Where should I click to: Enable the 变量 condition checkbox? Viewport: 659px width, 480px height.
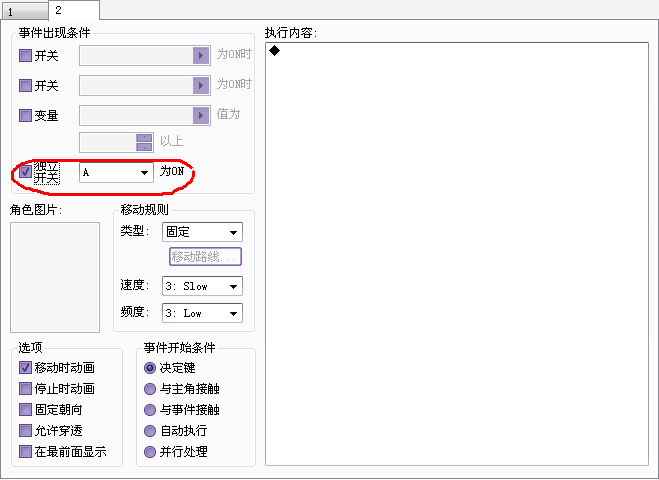(25, 115)
